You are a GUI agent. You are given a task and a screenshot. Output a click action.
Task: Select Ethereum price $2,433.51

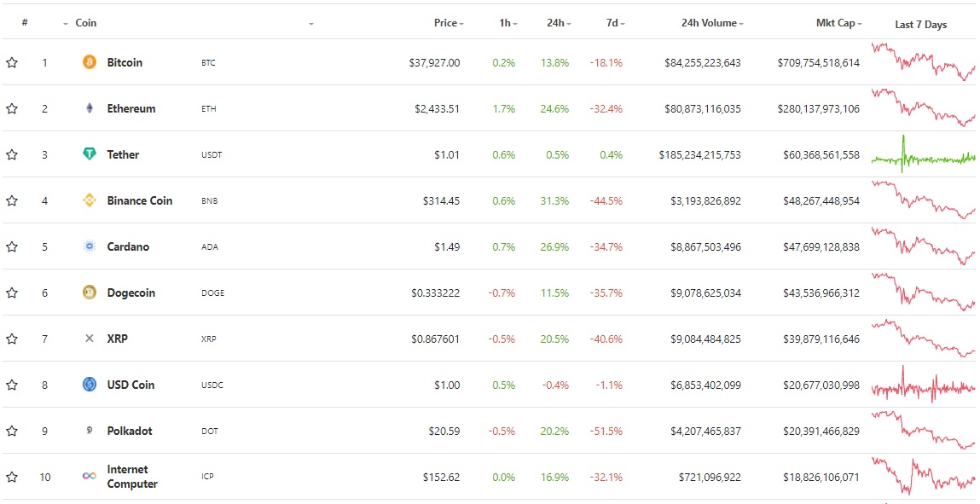(437, 108)
